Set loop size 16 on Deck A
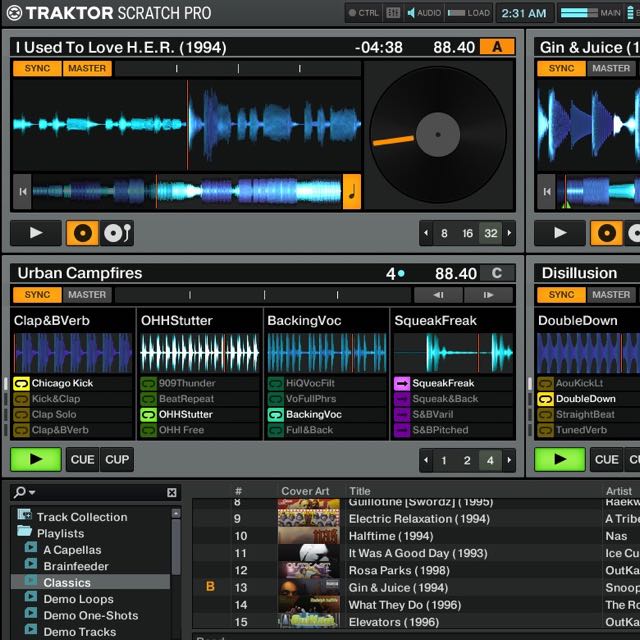The image size is (640, 640). point(467,233)
